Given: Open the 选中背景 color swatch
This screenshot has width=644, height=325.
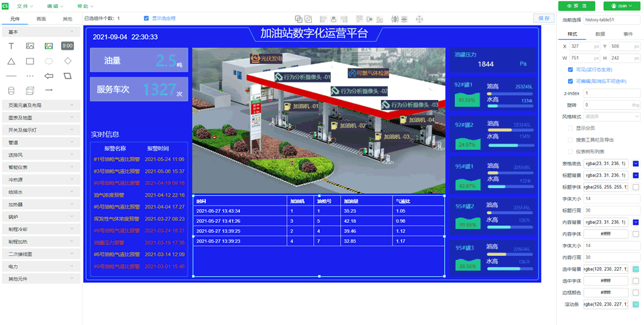Looking at the screenshot, I should pyautogui.click(x=636, y=269).
